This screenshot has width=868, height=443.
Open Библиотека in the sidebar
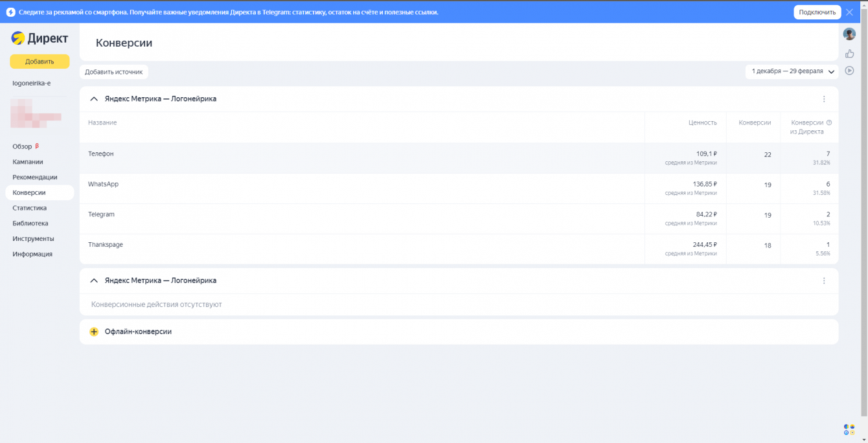point(30,223)
